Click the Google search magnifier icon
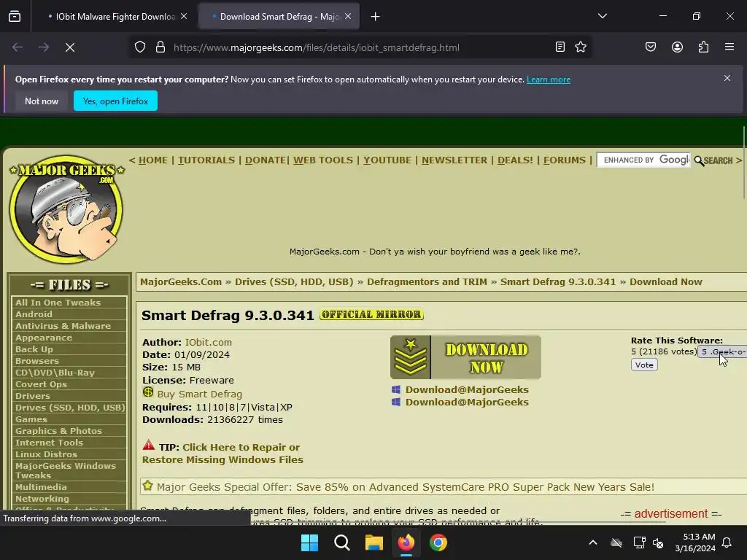This screenshot has height=560, width=747. click(699, 160)
